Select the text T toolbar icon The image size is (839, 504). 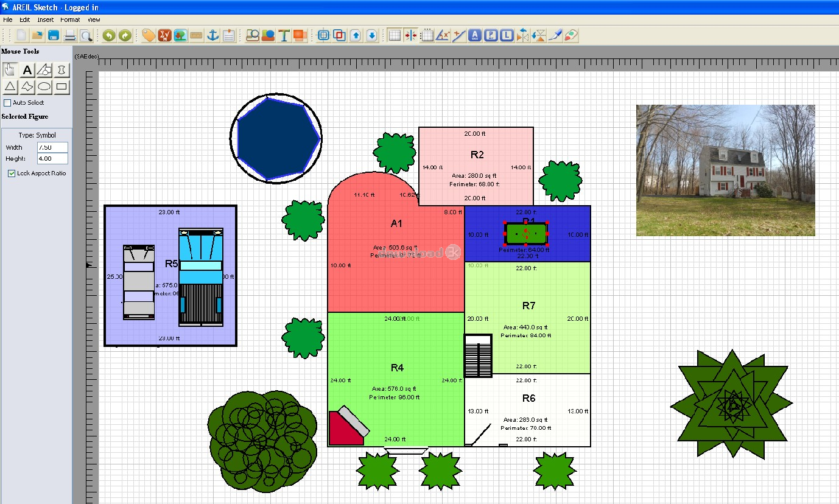point(284,35)
